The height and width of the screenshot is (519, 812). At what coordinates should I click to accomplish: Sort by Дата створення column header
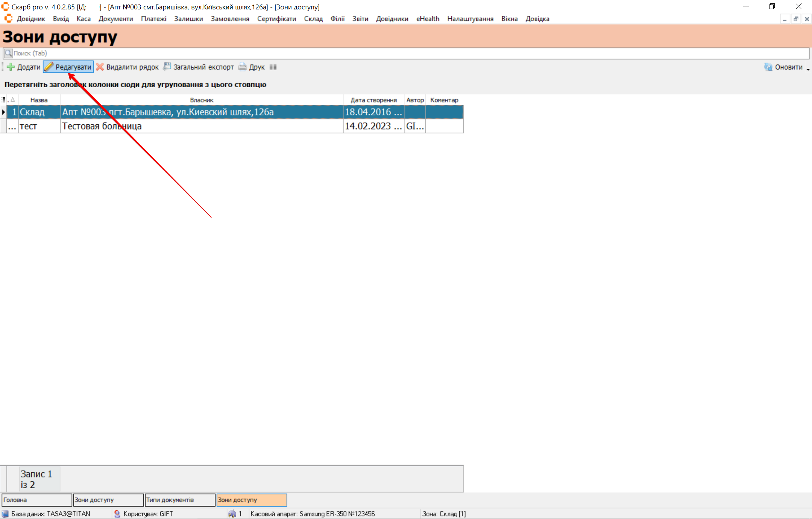pos(373,100)
